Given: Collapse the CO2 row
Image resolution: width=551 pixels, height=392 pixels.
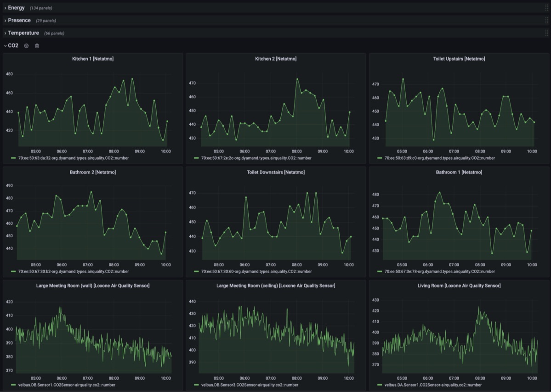Looking at the screenshot, I should [13, 46].
